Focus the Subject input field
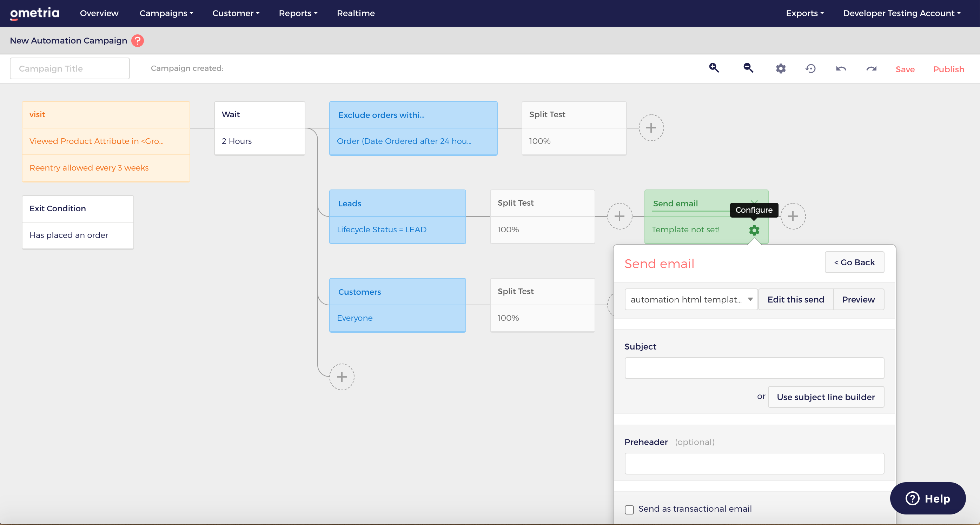This screenshot has height=525, width=980. click(754, 368)
